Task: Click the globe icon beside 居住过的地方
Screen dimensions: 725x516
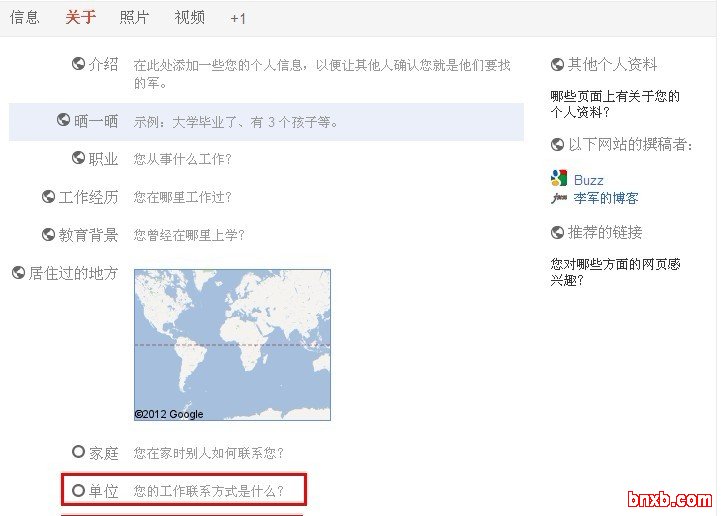Action: tap(18, 273)
